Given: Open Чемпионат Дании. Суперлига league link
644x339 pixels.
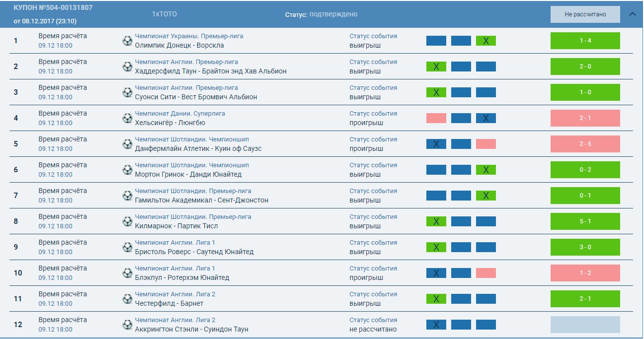Looking at the screenshot, I should 180,114.
